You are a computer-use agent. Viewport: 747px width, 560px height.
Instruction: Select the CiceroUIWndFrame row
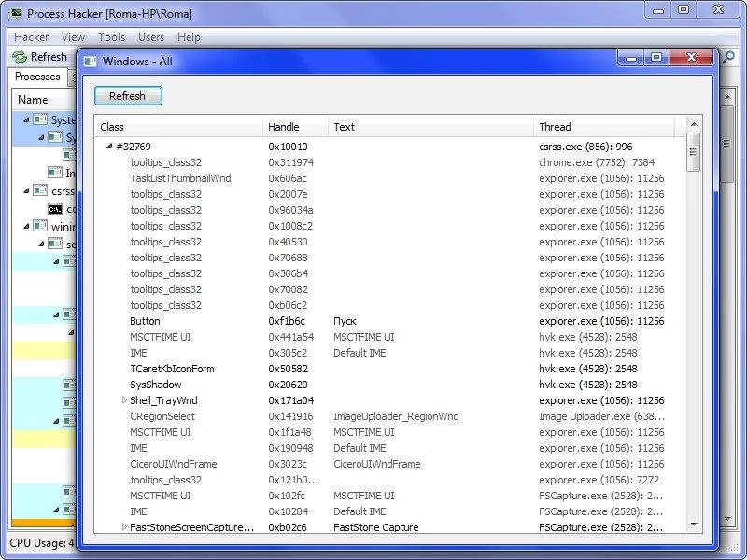390,464
